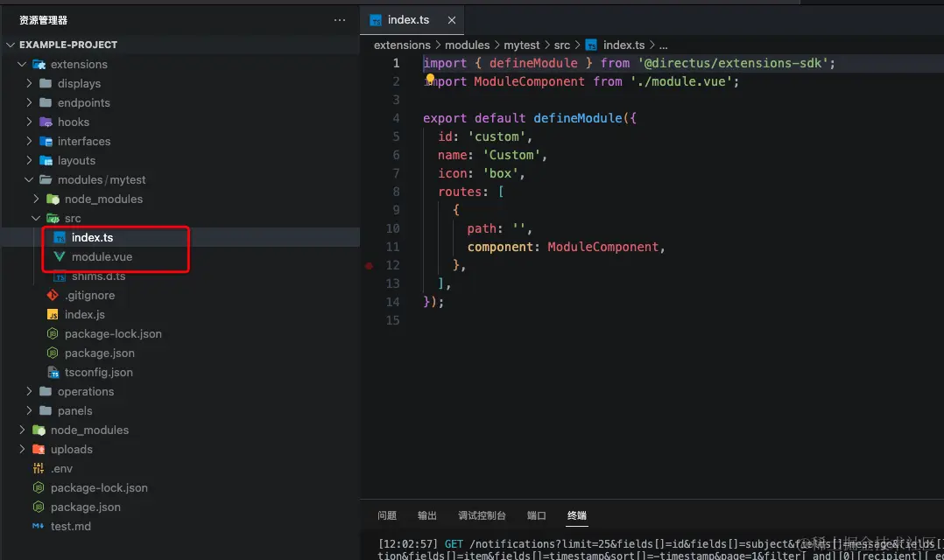Click the TS icon in the index.ts tab
This screenshot has width=944, height=560.
tap(376, 20)
